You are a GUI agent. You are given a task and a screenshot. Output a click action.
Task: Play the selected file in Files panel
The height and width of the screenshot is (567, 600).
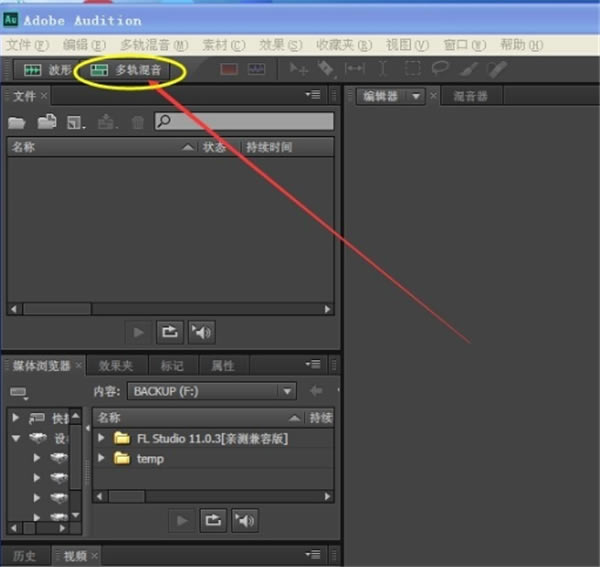coord(139,332)
